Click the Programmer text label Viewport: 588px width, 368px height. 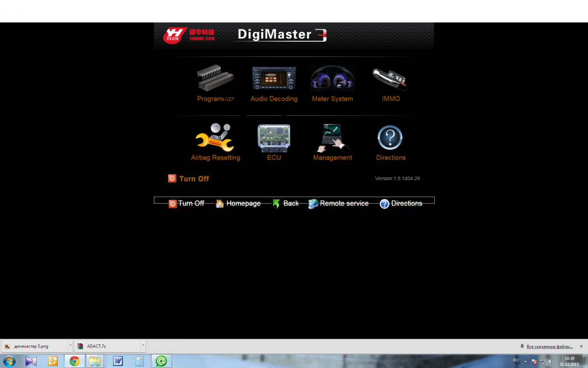tap(216, 99)
